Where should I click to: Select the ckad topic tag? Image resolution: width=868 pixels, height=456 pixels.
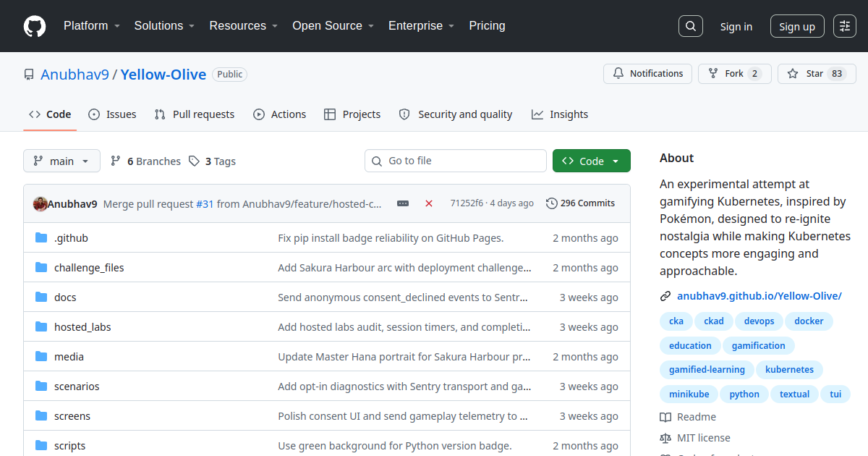point(714,321)
